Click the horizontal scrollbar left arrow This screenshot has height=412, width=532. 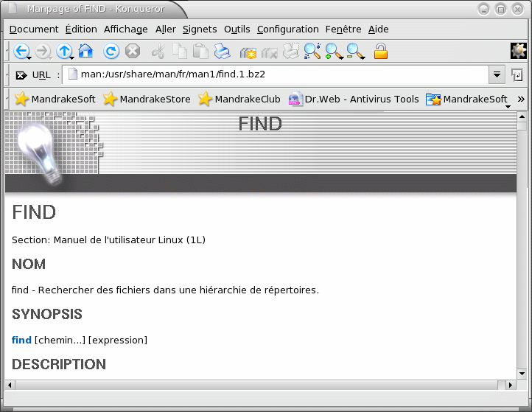(x=10, y=385)
